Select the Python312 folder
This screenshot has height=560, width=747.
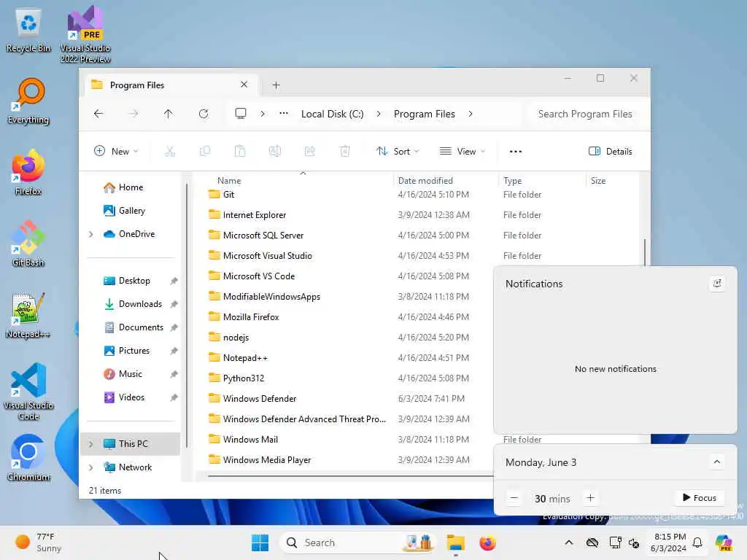[244, 378]
